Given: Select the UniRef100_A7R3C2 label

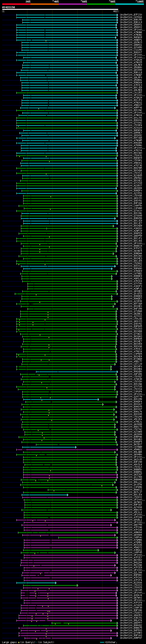Looking at the screenshot, I should pos(131,349).
